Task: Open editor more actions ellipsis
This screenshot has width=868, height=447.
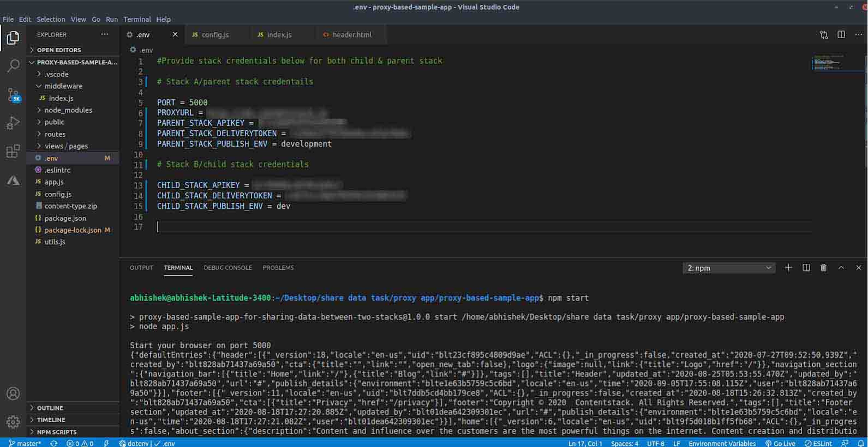Action: [859, 34]
